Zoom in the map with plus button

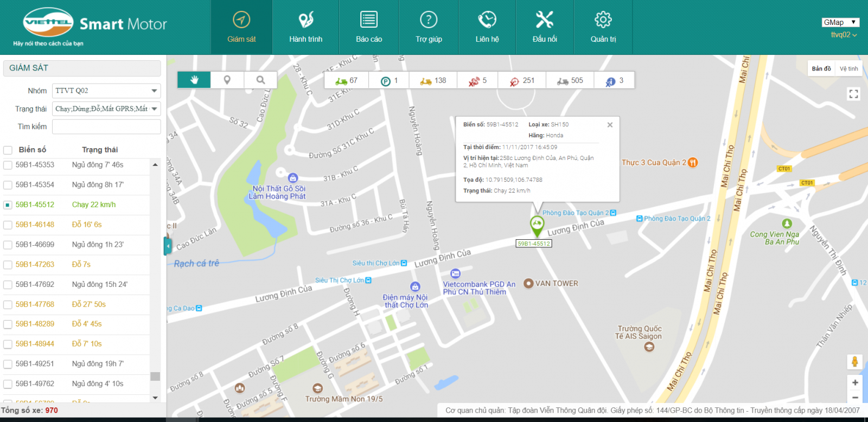click(855, 382)
